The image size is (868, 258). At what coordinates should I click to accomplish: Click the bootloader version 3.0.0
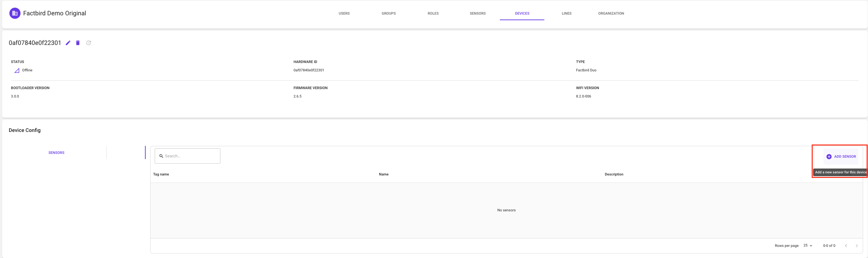(x=15, y=96)
